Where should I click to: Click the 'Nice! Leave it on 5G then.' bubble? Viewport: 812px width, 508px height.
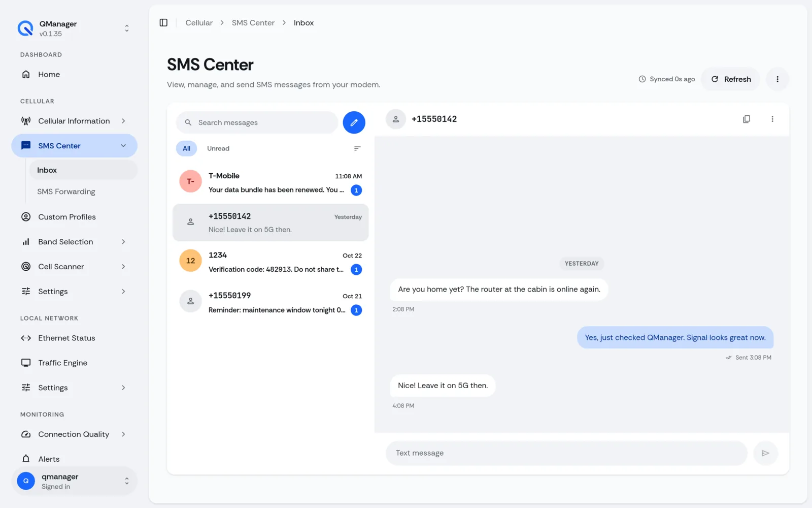[x=443, y=386]
